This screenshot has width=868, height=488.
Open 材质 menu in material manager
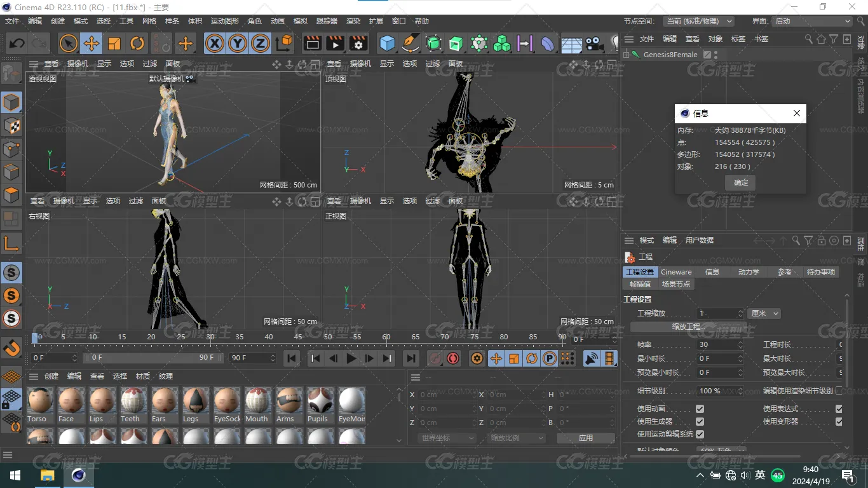click(x=143, y=376)
